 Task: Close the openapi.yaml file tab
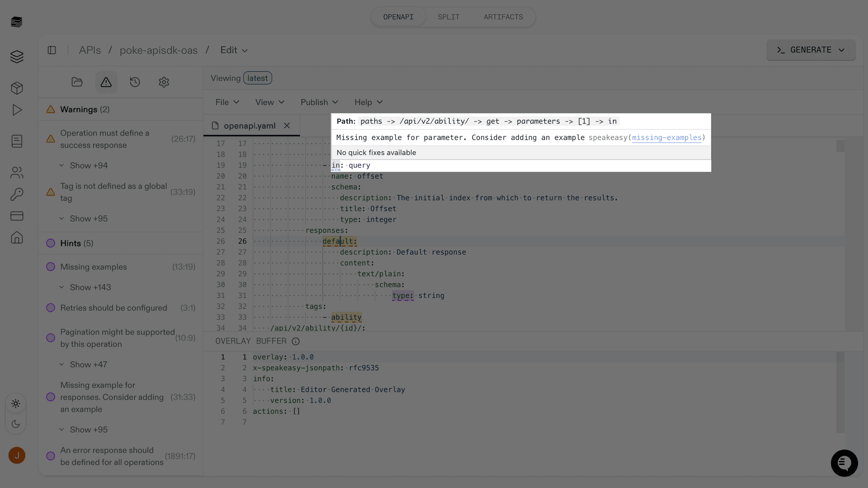click(x=287, y=126)
